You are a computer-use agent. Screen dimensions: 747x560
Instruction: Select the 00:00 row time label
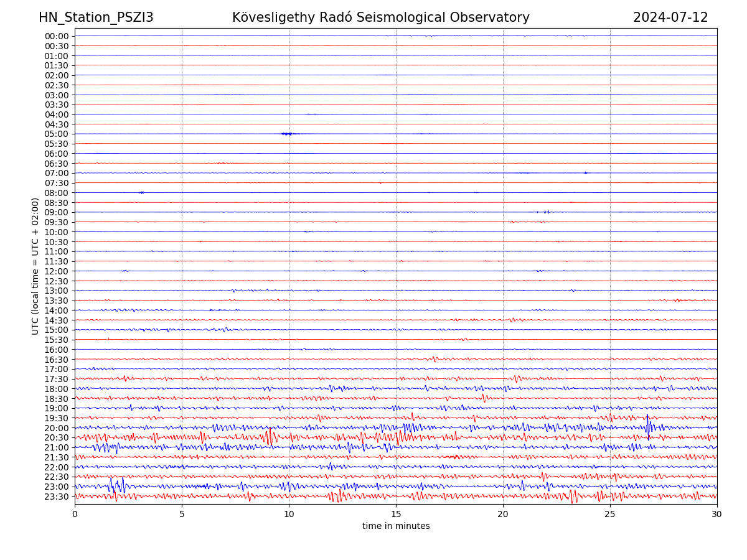(57, 36)
